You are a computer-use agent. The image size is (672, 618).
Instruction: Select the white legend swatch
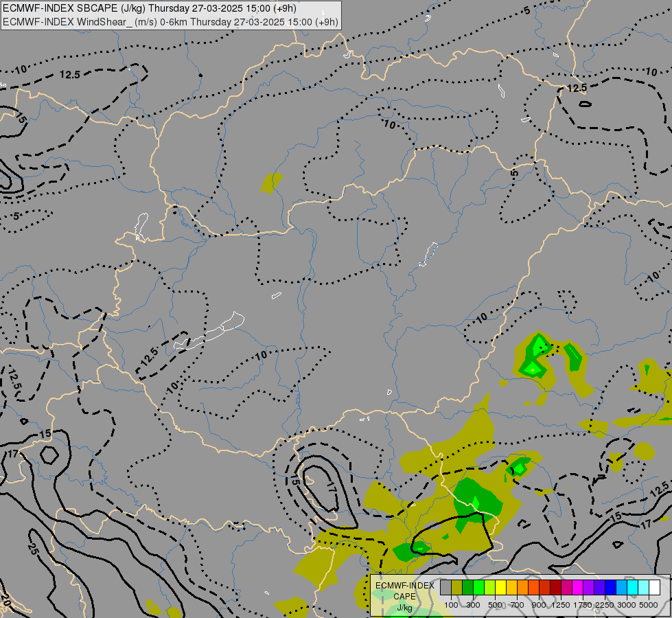[655, 588]
